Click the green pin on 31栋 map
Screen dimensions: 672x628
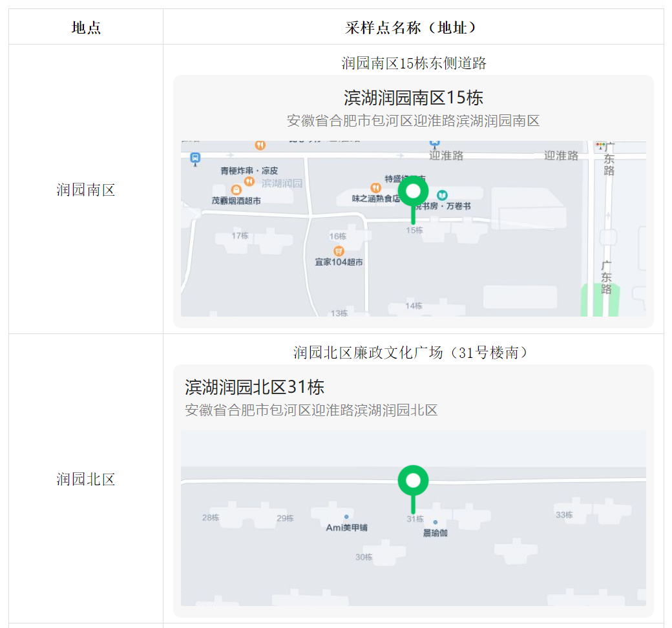413,481
